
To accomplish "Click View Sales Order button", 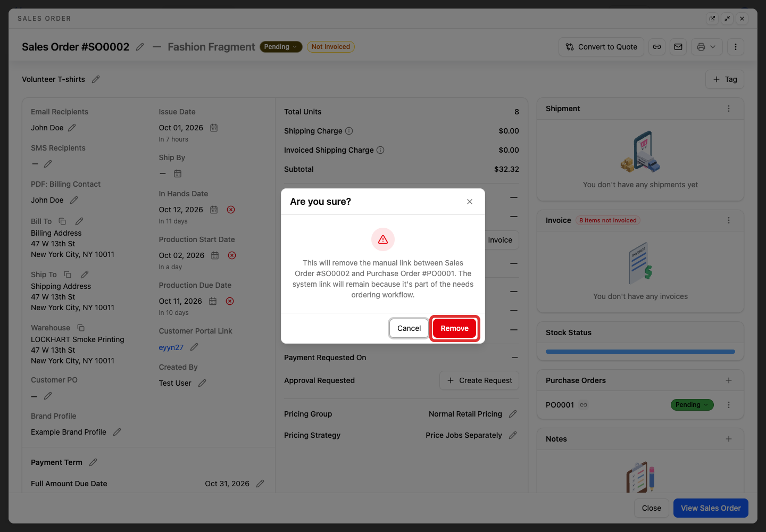I will point(711,508).
